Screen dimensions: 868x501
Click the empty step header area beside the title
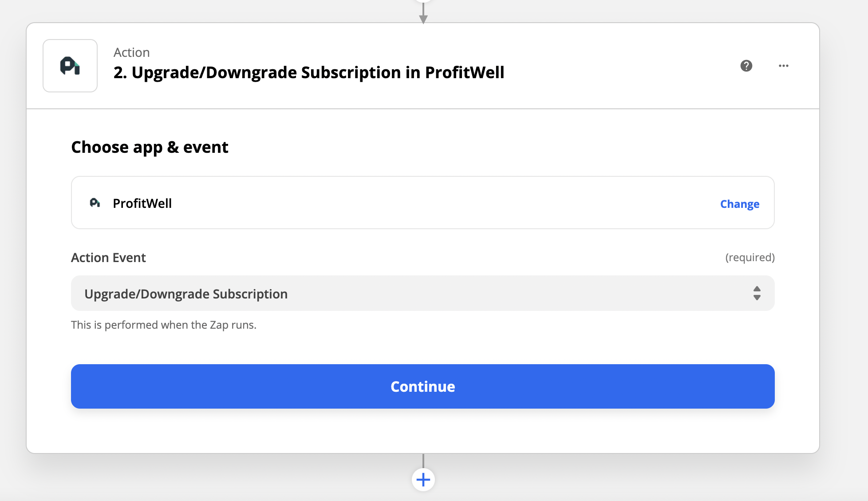click(x=621, y=66)
